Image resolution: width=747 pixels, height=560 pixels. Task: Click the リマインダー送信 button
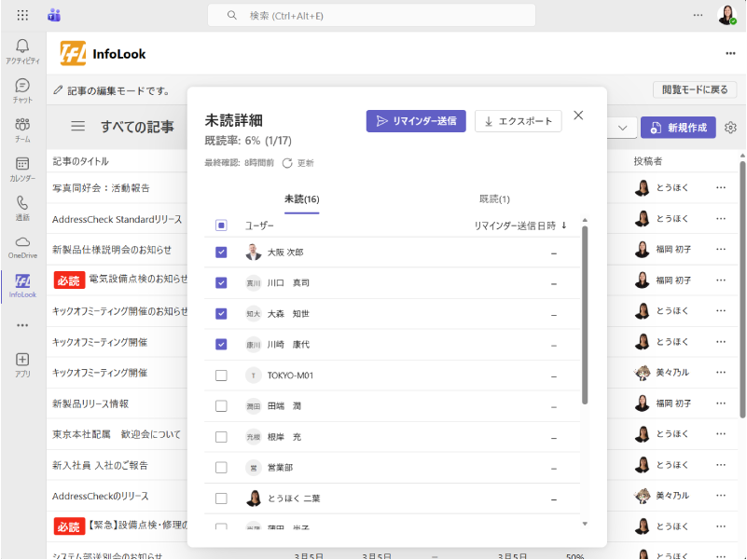(x=415, y=121)
